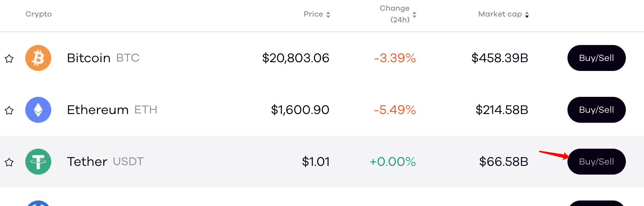Open the Bitcoin BTC name link
The image size is (644, 206).
(x=103, y=58)
